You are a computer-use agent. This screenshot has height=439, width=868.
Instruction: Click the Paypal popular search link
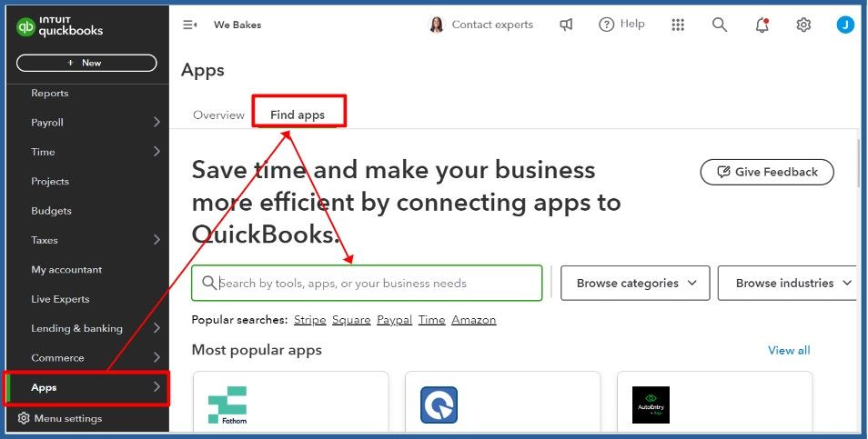[x=395, y=320]
